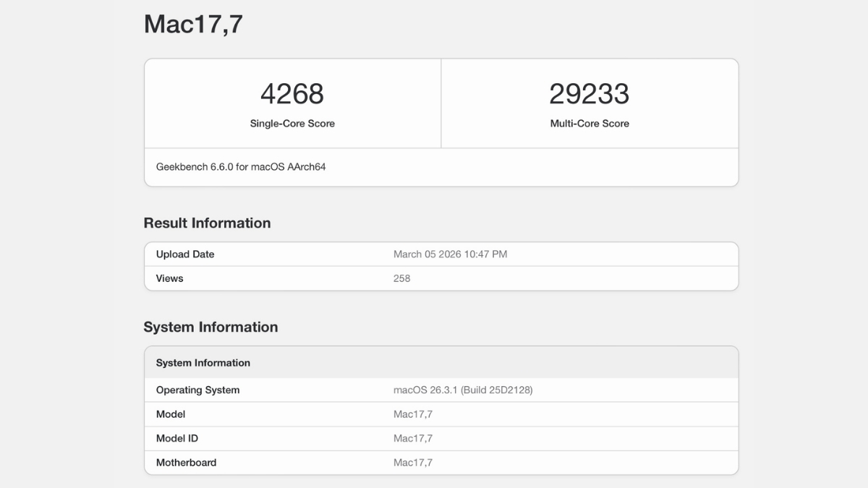Select the Operating System row label
The image size is (868, 488).
tap(197, 390)
